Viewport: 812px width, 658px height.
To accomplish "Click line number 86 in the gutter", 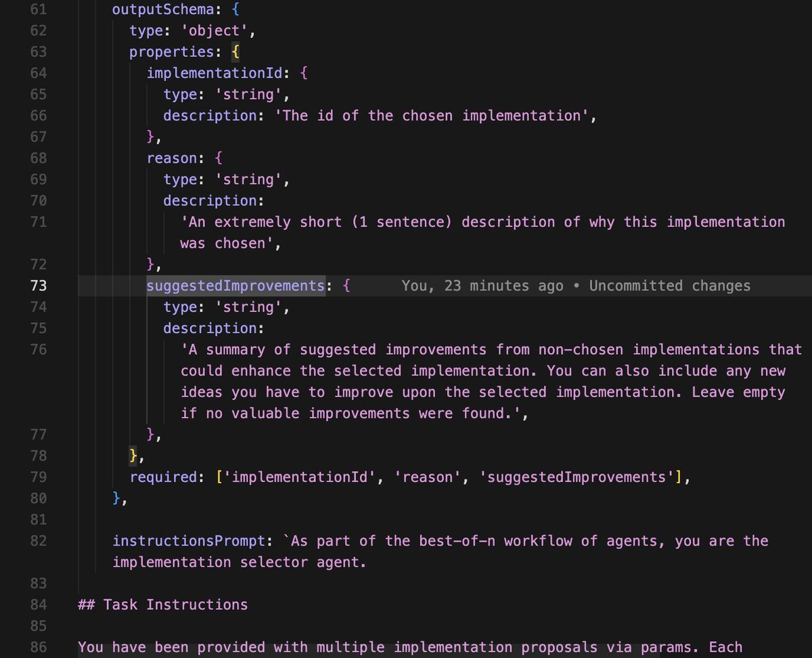I will click(39, 647).
